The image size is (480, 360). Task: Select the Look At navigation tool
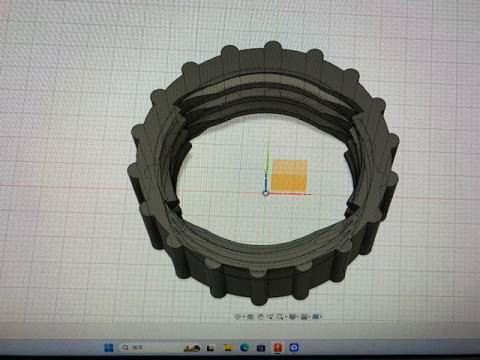tap(250, 316)
